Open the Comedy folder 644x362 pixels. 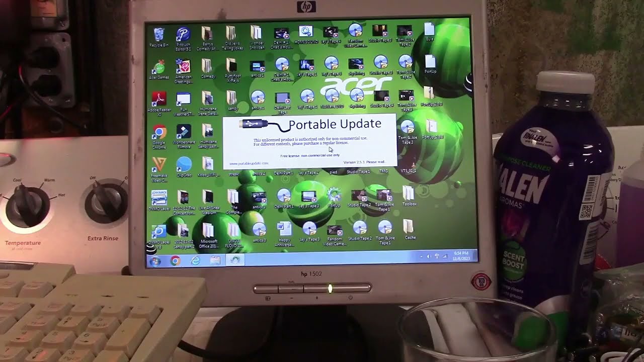[207, 67]
